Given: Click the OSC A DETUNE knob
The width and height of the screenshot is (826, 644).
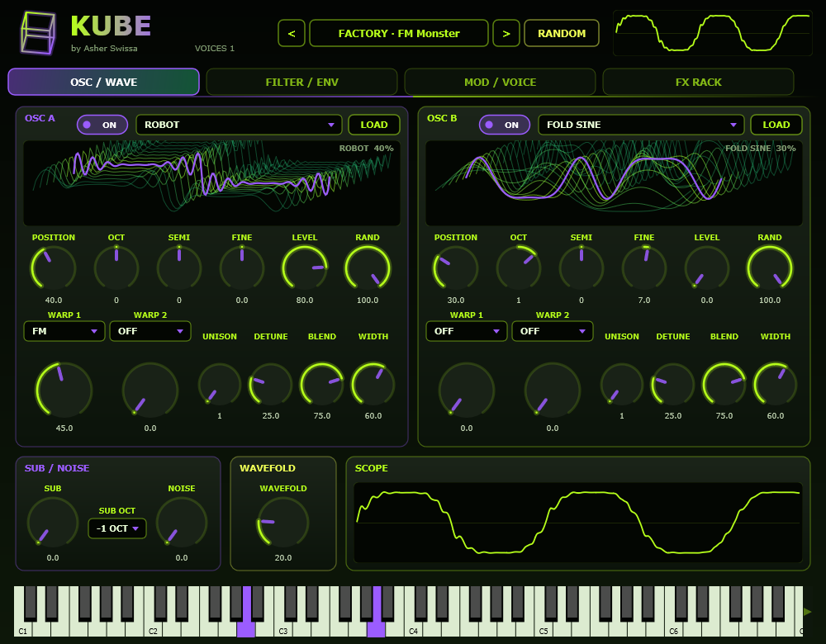Looking at the screenshot, I should (271, 384).
